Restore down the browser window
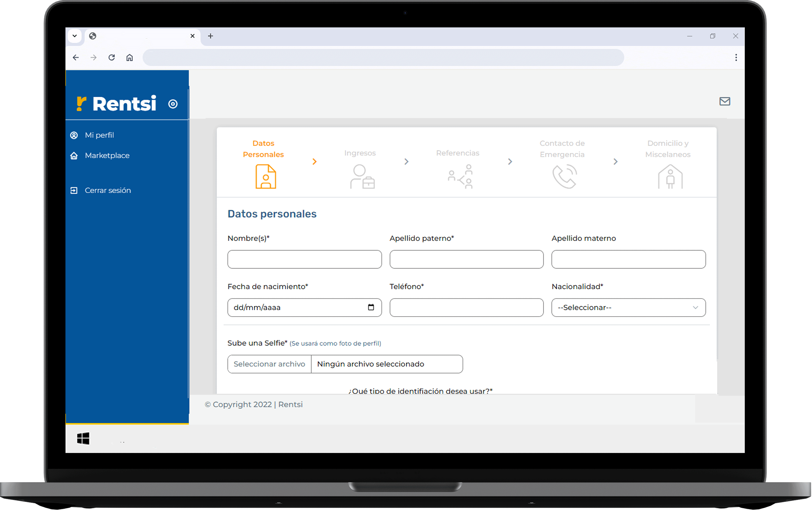Viewport: 812px width, 510px height. click(713, 36)
